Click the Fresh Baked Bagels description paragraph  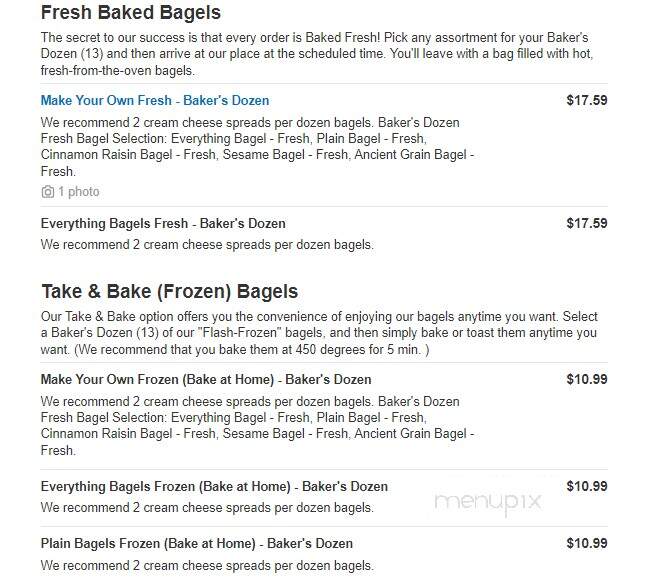pos(317,54)
